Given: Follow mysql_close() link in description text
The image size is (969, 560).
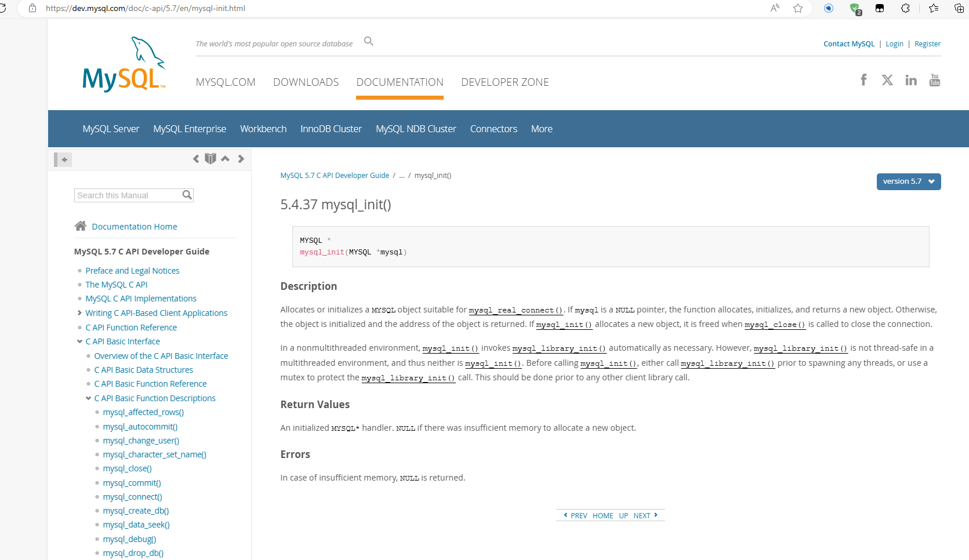Looking at the screenshot, I should (775, 325).
